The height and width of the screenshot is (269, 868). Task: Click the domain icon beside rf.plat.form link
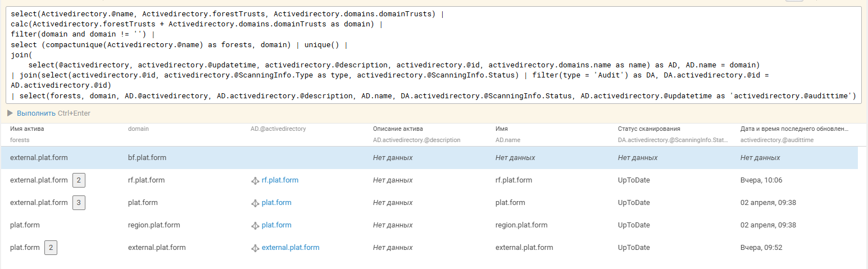coord(255,181)
